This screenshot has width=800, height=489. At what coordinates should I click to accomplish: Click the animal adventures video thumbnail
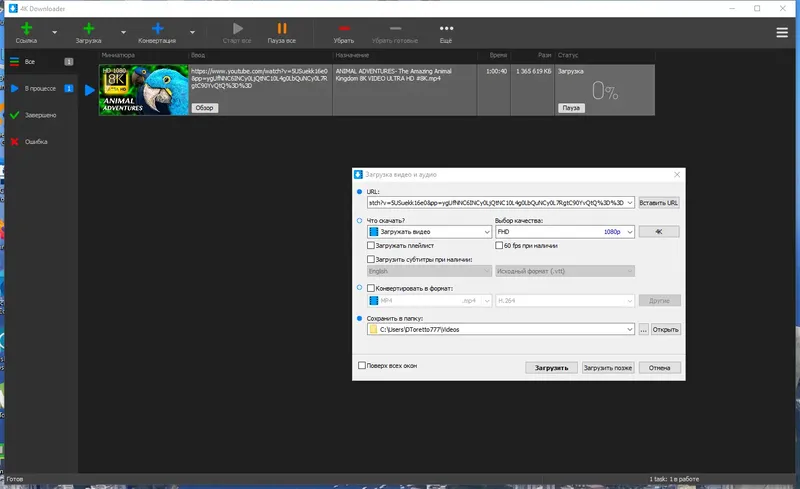pos(144,90)
